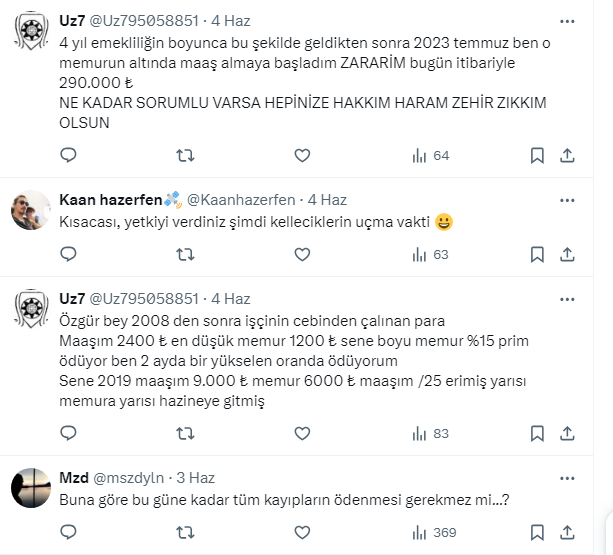Reply to Uz7's first tweet about emeklilik
Viewport: 613px width, 555px height.
pos(68,155)
